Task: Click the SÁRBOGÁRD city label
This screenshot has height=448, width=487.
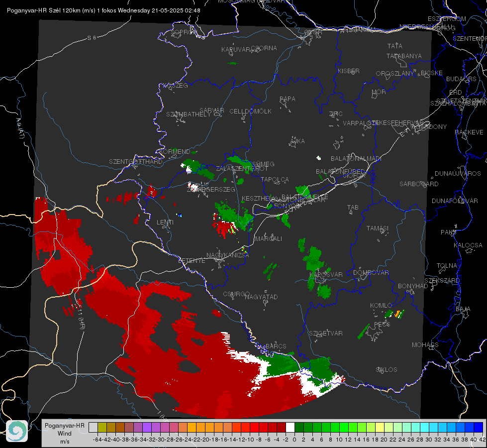Action: pos(419,184)
